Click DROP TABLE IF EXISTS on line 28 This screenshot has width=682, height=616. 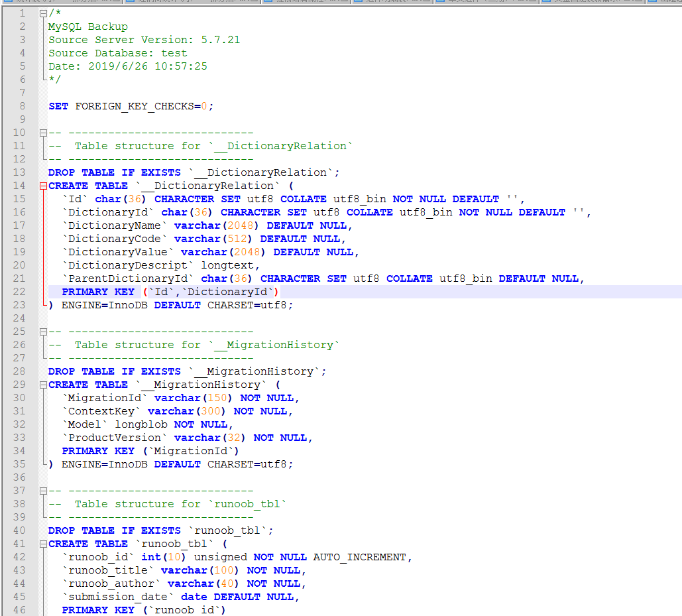[x=115, y=371]
